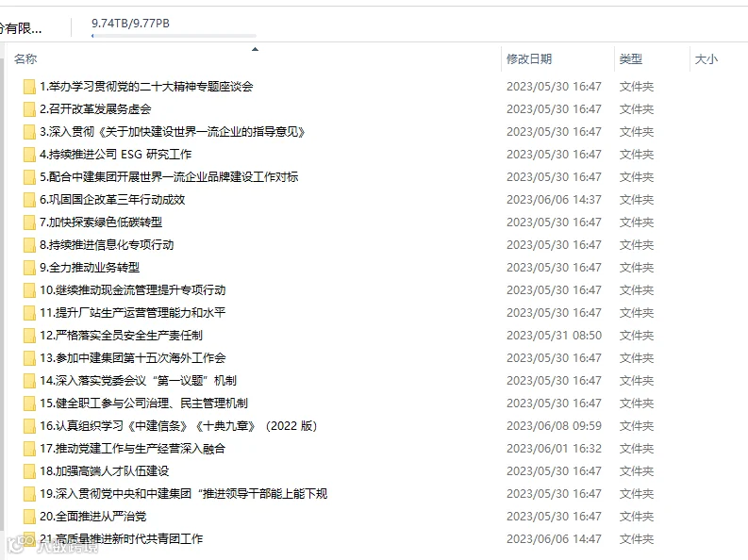Viewport: 748px width, 560px height.
Task: Sort by the 类型 column header
Action: click(631, 59)
